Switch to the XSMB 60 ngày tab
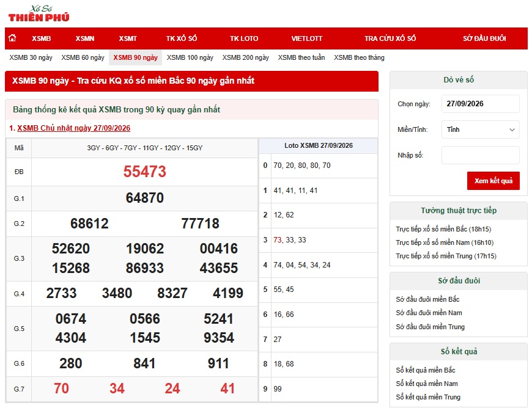This screenshot has width=532, height=408. (83, 57)
